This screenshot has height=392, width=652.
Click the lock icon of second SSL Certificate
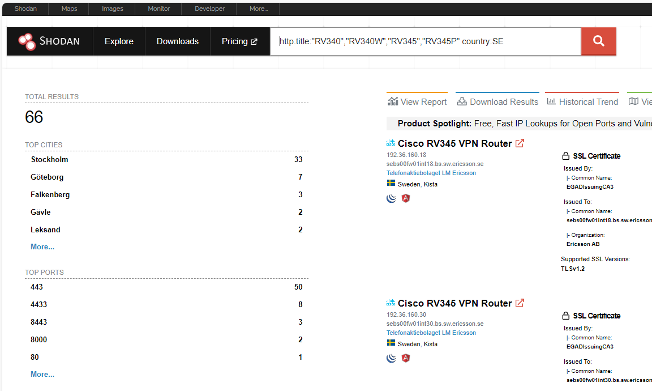click(x=566, y=316)
